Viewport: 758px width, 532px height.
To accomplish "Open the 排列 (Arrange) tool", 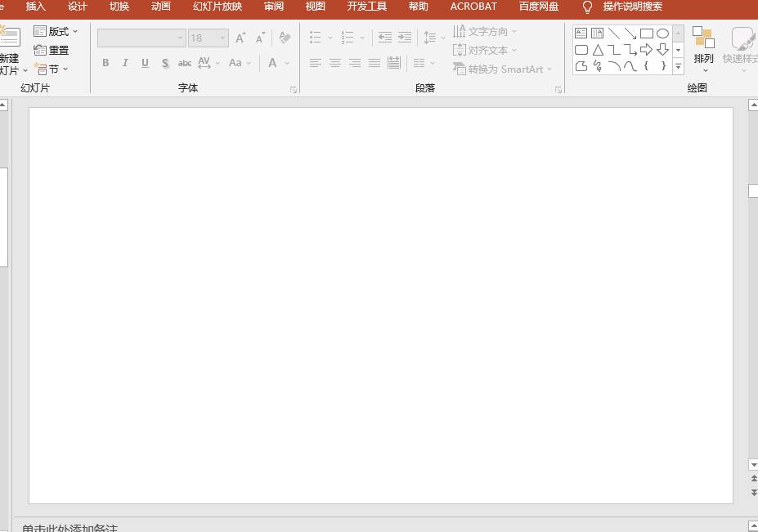I will (x=703, y=49).
